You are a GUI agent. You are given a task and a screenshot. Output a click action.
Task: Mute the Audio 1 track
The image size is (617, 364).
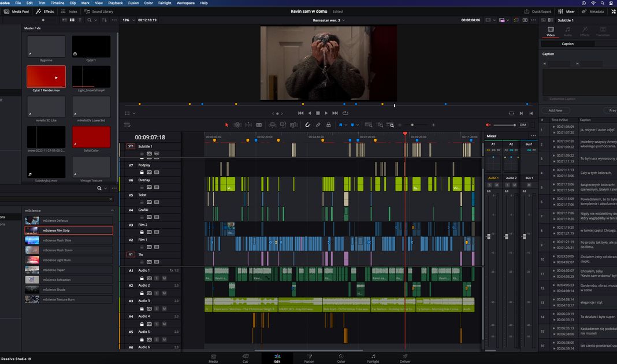coord(164,278)
